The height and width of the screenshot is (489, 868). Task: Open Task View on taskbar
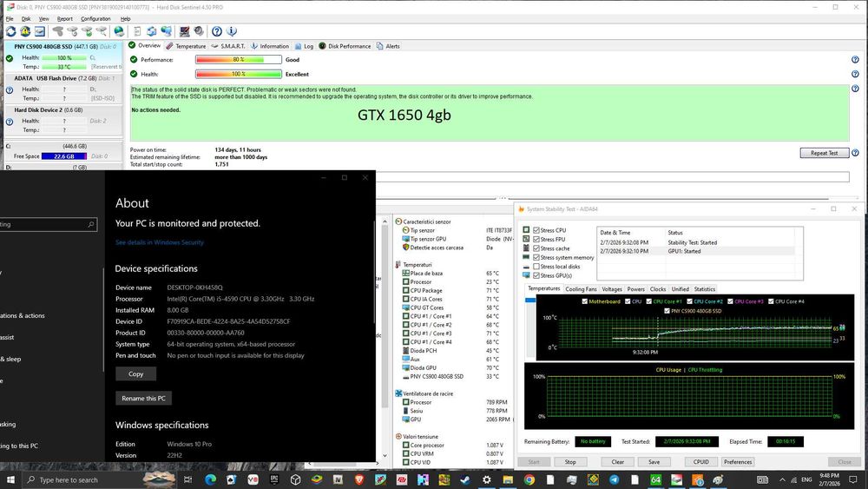click(187, 479)
